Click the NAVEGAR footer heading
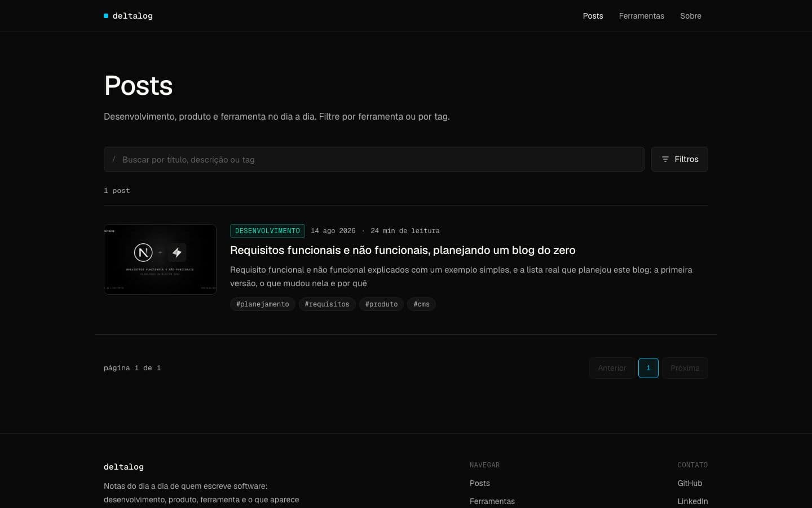812x508 pixels. pos(485,465)
